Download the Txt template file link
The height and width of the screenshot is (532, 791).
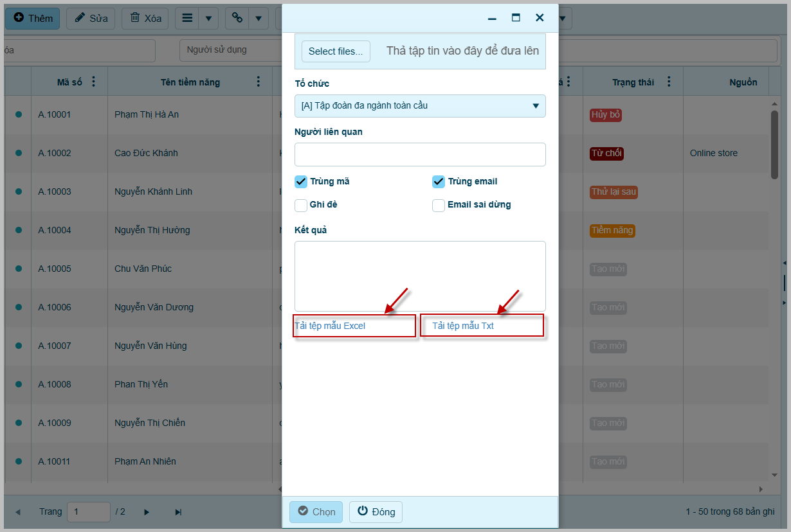[463, 326]
